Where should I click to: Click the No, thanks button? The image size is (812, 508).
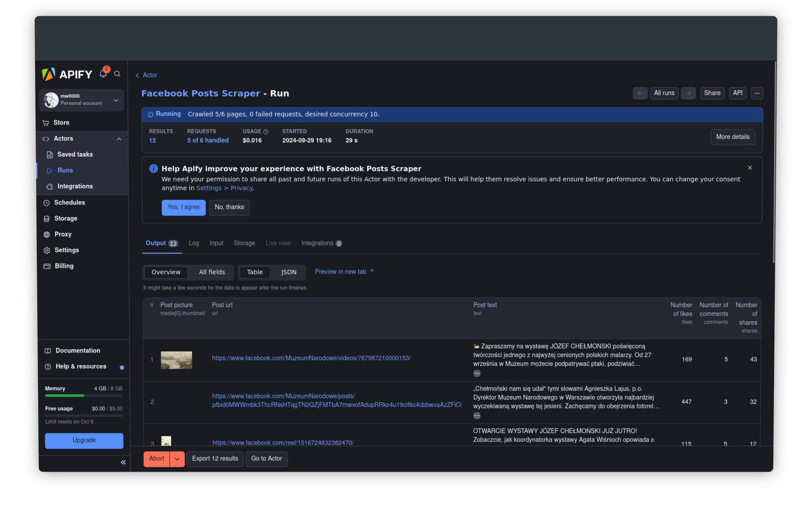tap(229, 207)
